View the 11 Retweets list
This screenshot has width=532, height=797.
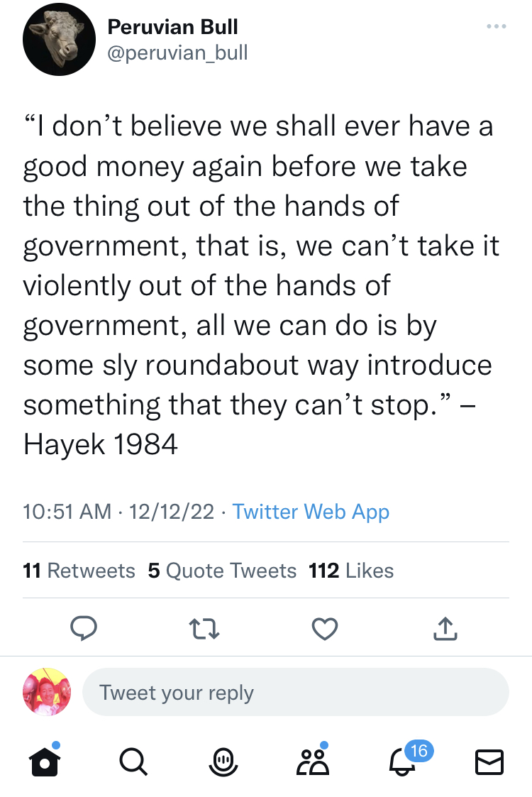tap(79, 571)
